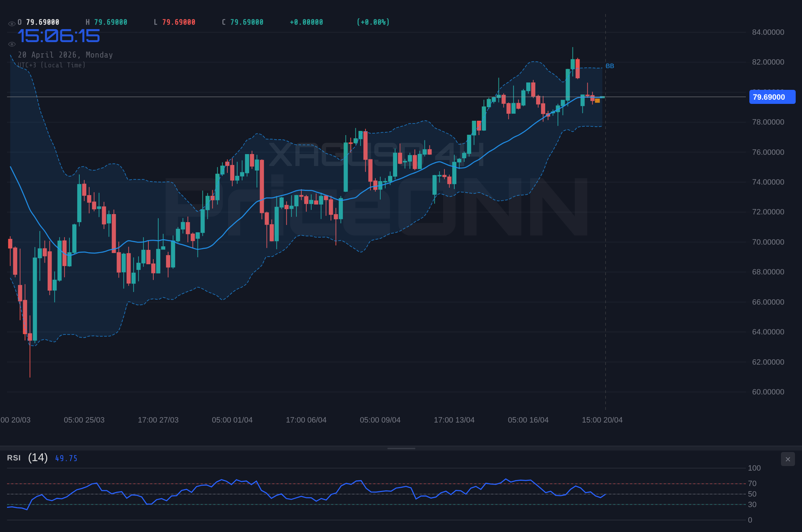The height and width of the screenshot is (532, 802).
Task: Click the 74.00000 price axis label
Action: [768, 182]
